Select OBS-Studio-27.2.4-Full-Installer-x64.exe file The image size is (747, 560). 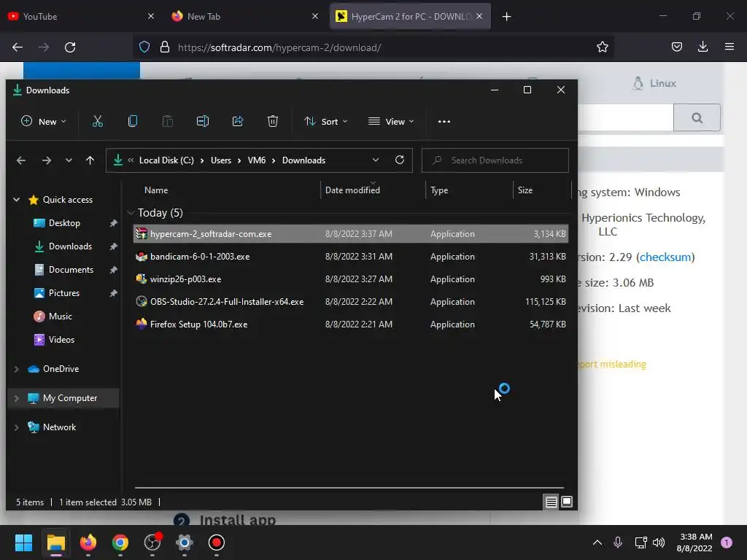351,302
